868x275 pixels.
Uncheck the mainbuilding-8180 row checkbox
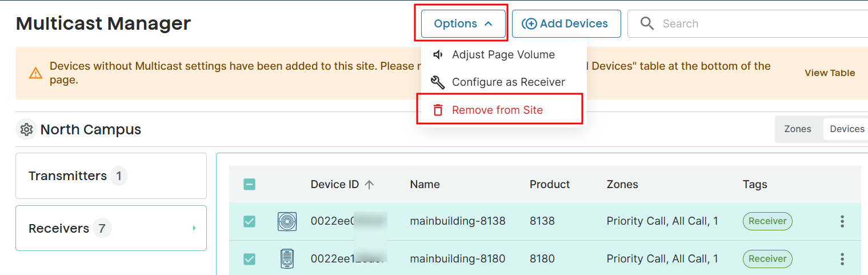(249, 259)
